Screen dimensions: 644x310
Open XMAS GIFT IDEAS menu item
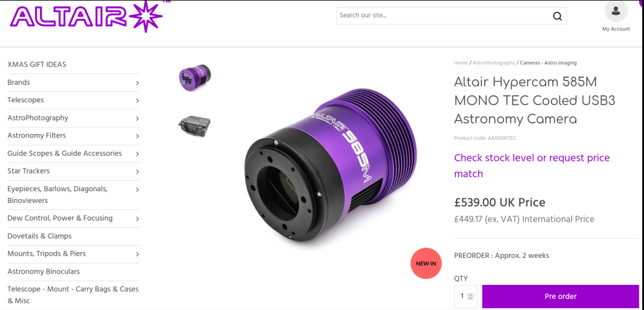pyautogui.click(x=36, y=64)
